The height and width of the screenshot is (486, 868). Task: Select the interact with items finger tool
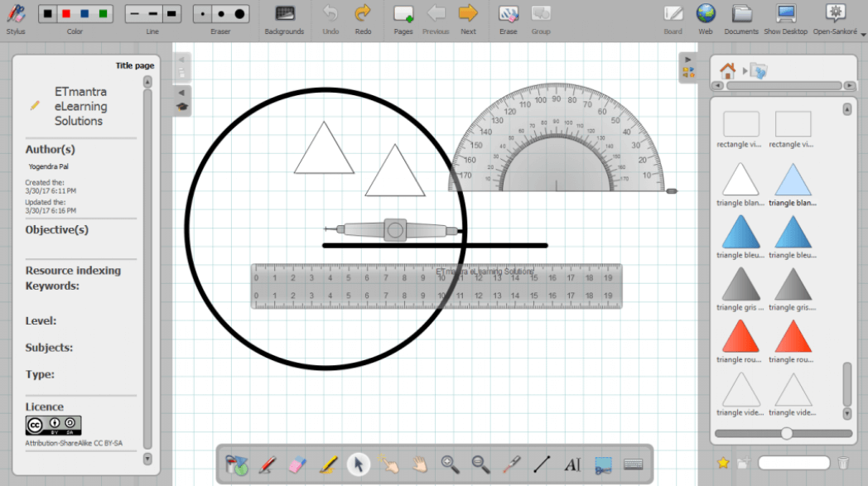coord(389,464)
